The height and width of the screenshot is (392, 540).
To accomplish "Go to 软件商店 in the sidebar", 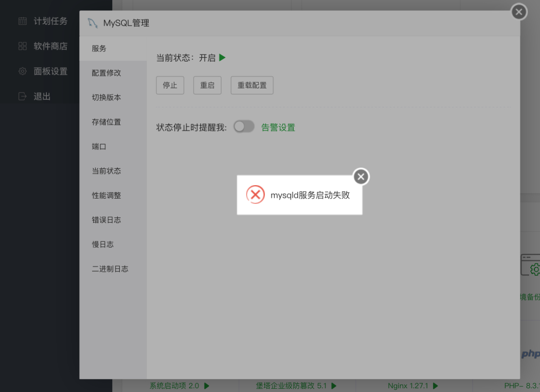I will tap(51, 46).
